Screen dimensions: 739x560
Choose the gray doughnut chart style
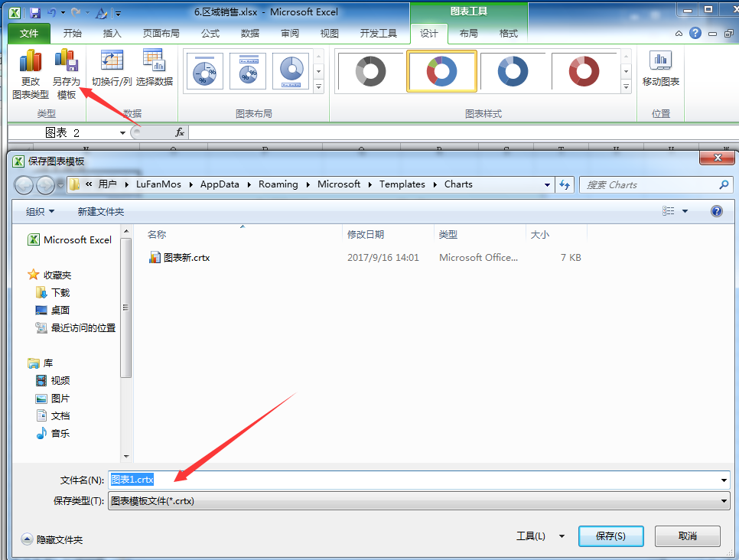[371, 72]
